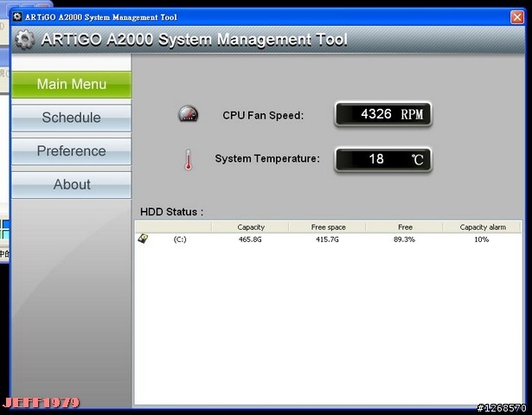Image resolution: width=532 pixels, height=415 pixels.
Task: Click the Free percentage column header
Action: (405, 227)
